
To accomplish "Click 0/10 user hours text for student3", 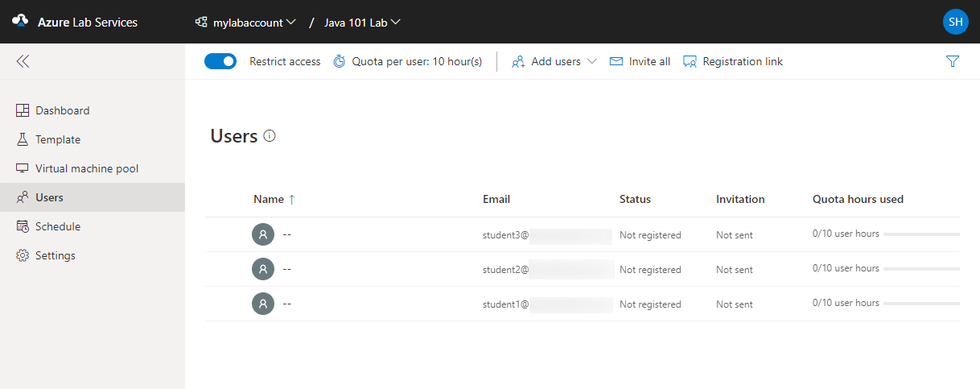I will [846, 234].
